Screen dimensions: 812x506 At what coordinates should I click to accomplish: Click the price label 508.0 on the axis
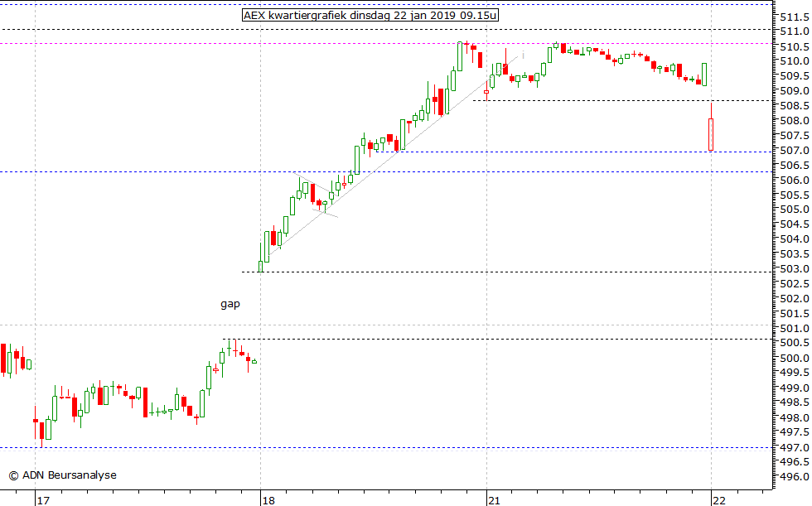coord(795,121)
